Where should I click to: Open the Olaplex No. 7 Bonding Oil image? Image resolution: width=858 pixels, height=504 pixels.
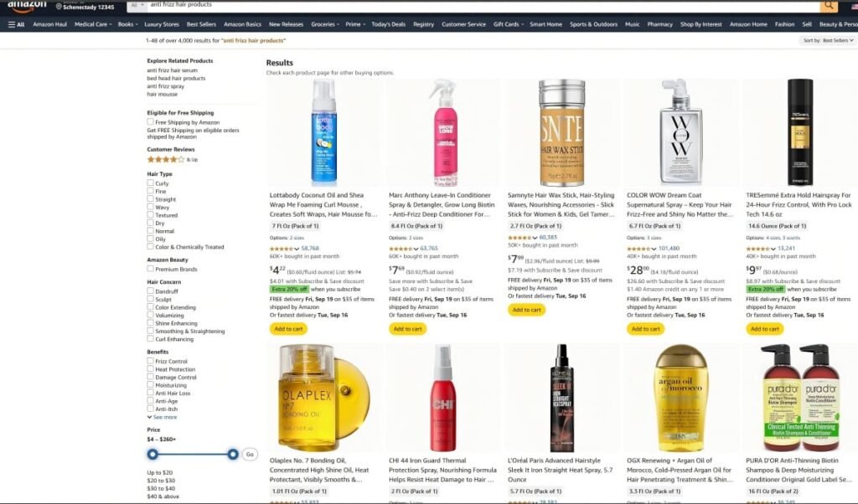tap(323, 398)
